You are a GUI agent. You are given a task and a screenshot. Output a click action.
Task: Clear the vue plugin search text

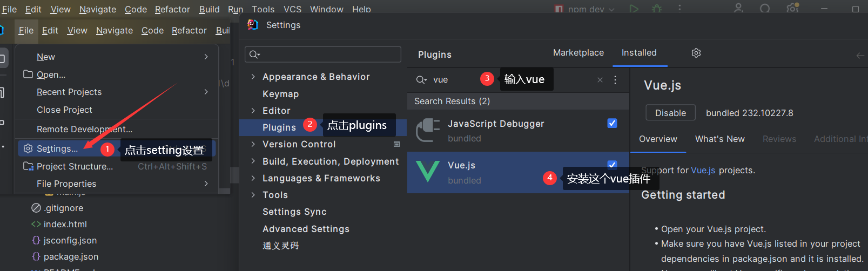(600, 80)
